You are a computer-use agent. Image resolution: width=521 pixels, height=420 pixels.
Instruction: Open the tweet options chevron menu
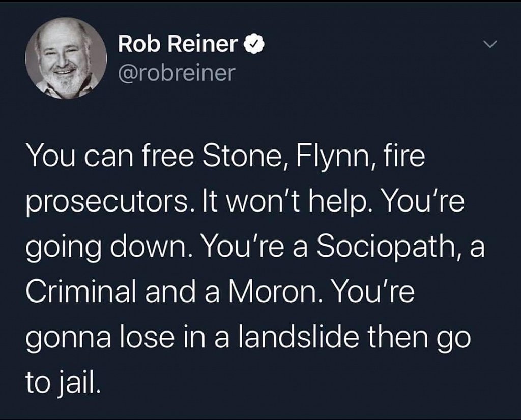tap(489, 46)
